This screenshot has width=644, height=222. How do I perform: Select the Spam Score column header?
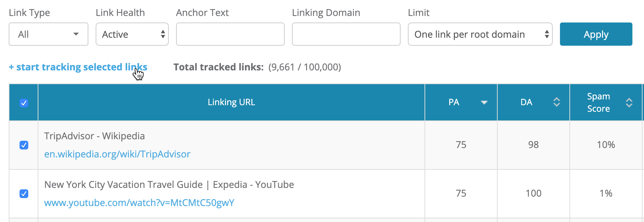[599, 103]
